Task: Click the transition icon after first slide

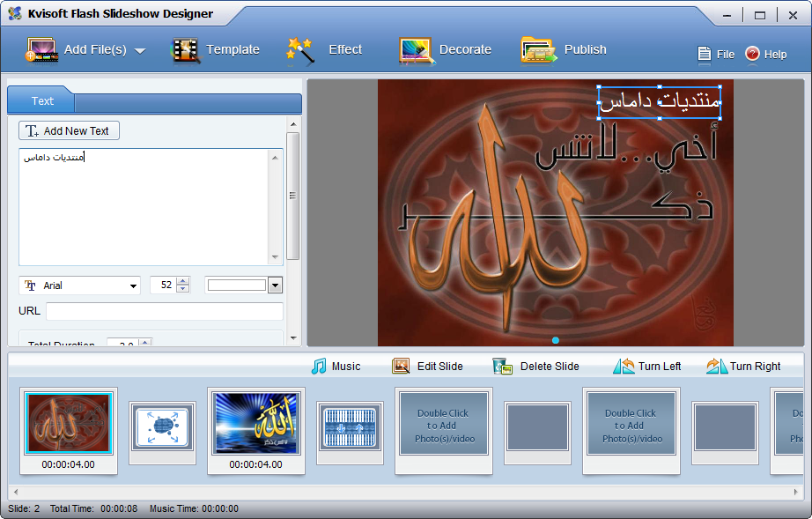Action: 162,427
